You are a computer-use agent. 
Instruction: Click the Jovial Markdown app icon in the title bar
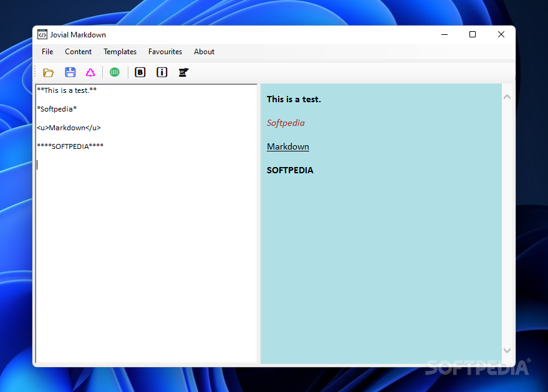(42, 34)
